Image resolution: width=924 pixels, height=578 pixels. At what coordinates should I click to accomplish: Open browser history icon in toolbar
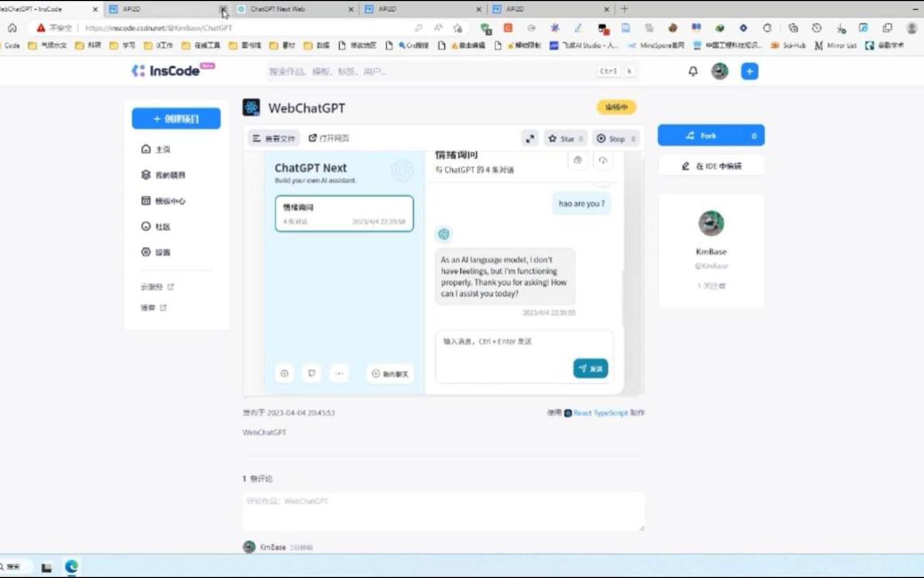(817, 28)
